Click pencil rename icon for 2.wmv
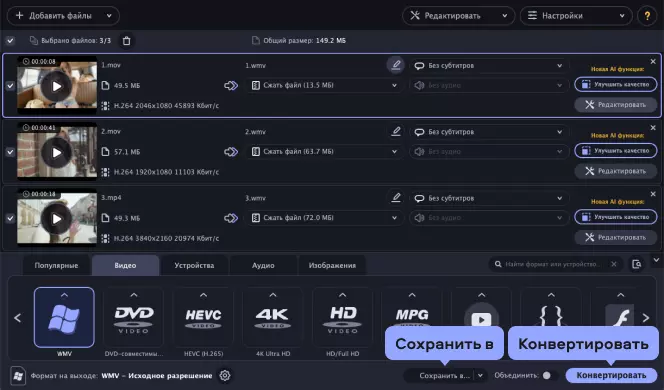This screenshot has width=664, height=390. coord(396,131)
